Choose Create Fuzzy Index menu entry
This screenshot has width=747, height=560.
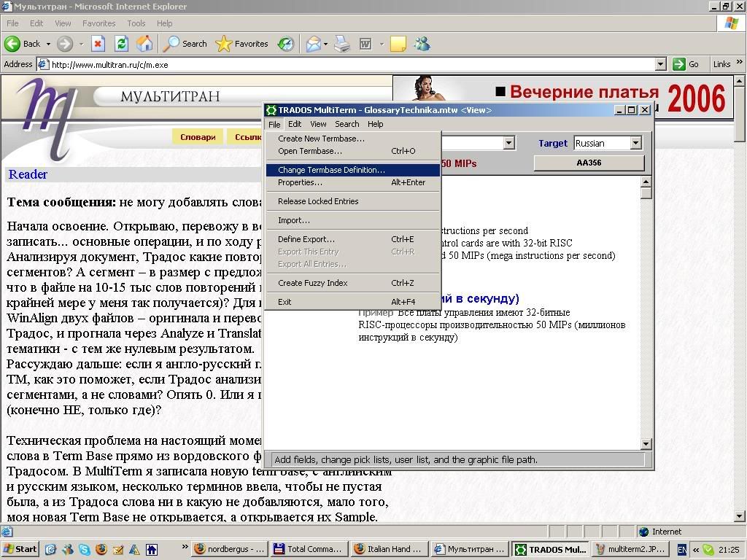tap(352, 283)
